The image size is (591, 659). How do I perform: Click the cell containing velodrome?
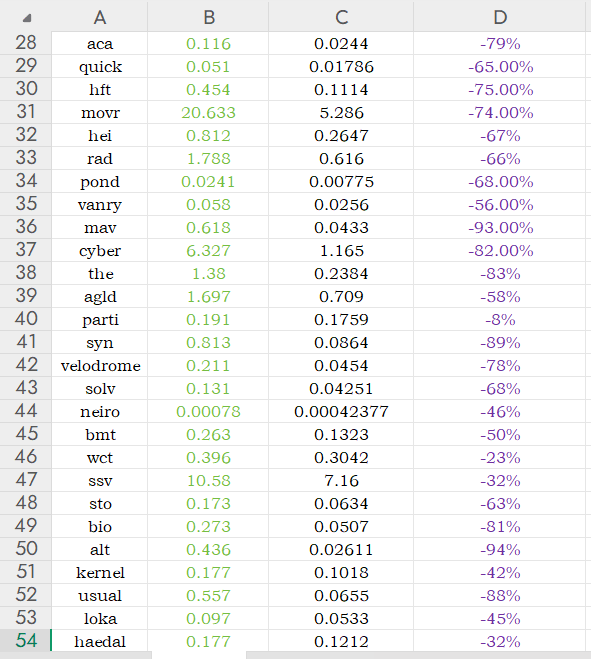[100, 365]
